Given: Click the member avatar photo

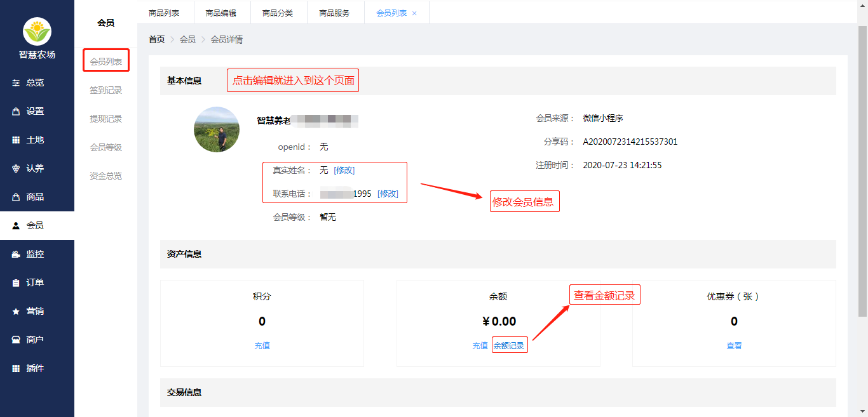Looking at the screenshot, I should pos(217,129).
